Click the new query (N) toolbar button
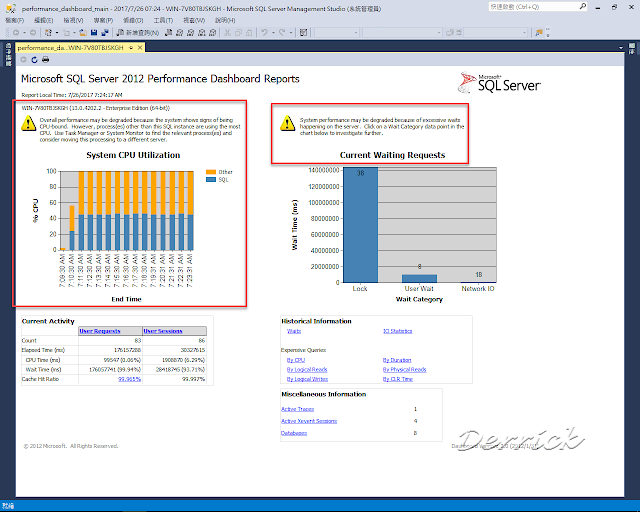The width and height of the screenshot is (640, 512). point(138,33)
